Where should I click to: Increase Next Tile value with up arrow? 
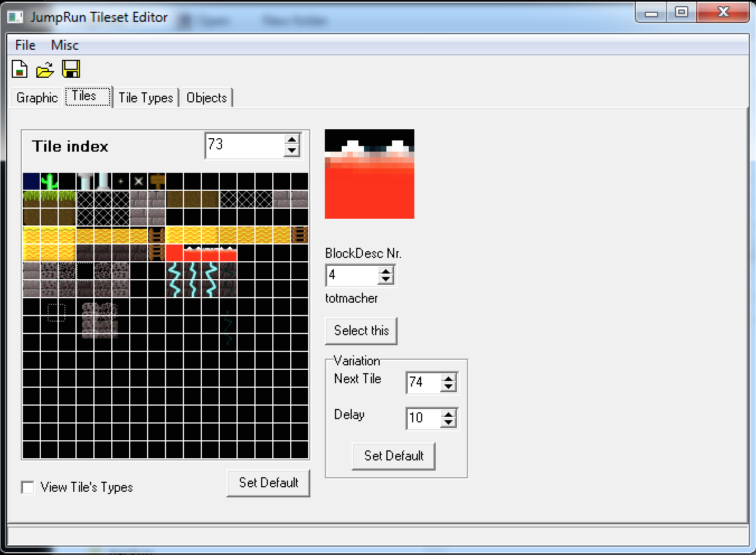[x=448, y=378]
